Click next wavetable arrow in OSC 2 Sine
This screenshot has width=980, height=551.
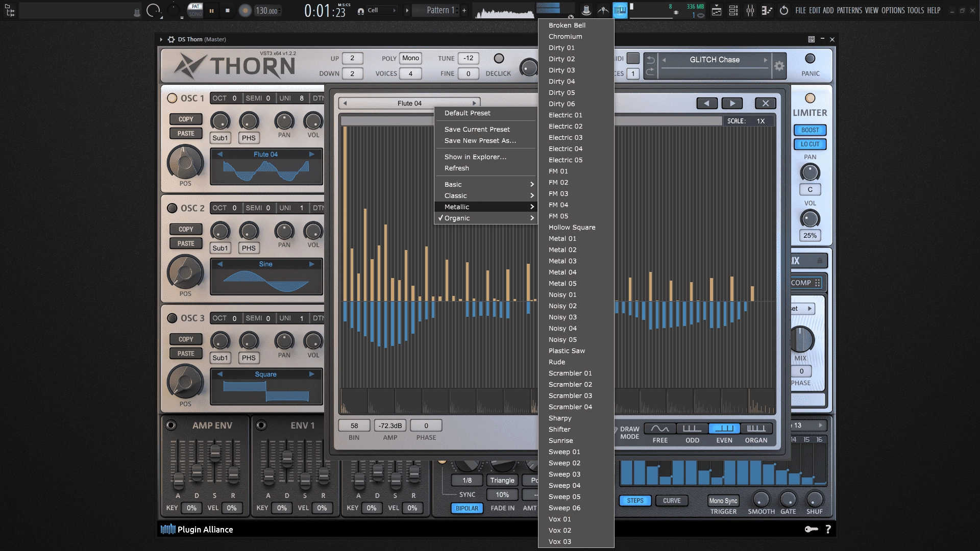pyautogui.click(x=311, y=264)
